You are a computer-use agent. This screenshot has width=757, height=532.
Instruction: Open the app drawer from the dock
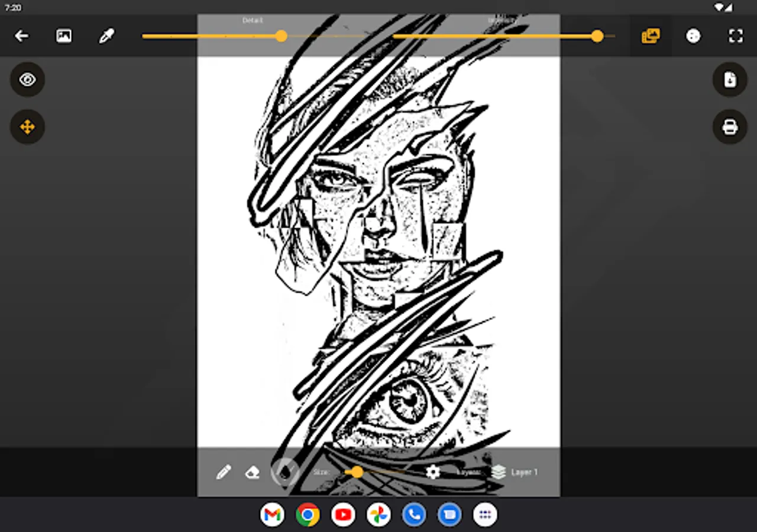tap(485, 514)
